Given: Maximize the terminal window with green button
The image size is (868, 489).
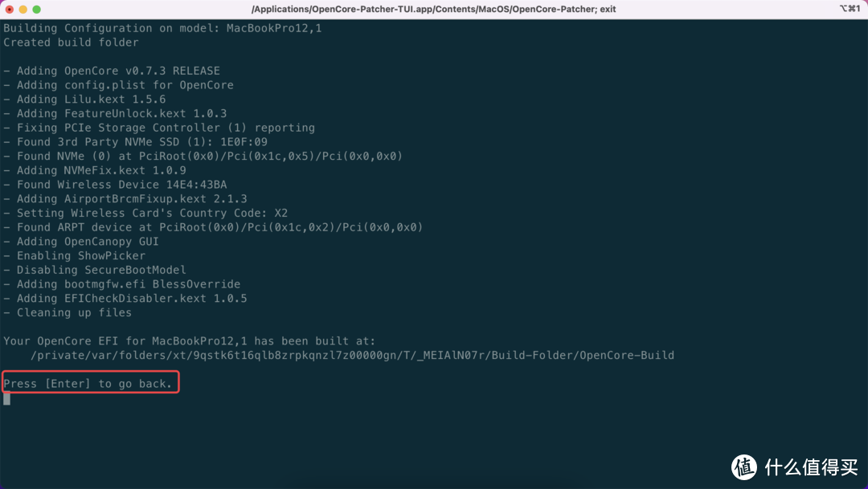Looking at the screenshot, I should click(x=36, y=10).
